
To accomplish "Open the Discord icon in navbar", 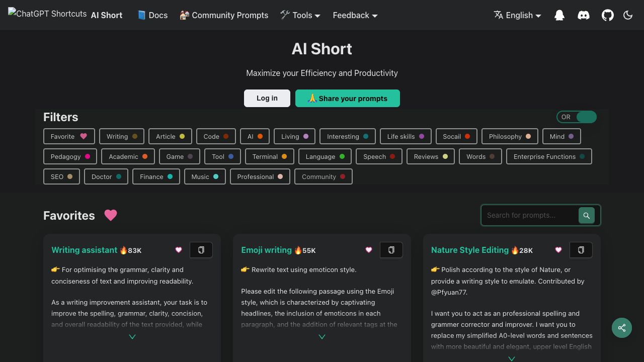I will 584,15.
